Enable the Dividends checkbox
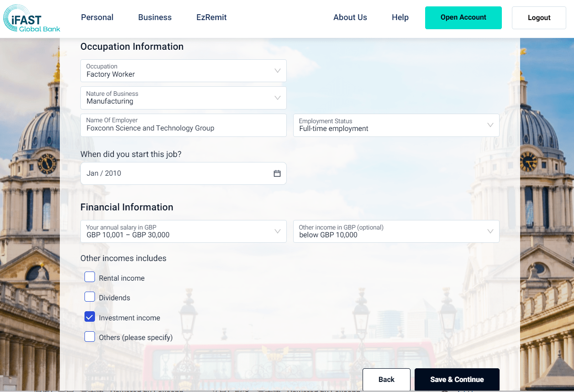The width and height of the screenshot is (574, 392). coord(90,297)
